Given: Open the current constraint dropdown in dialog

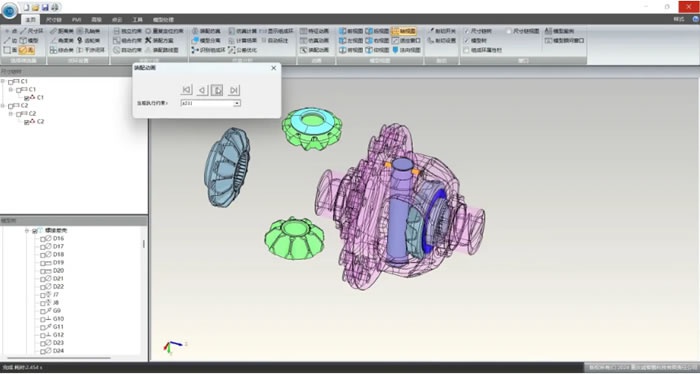Looking at the screenshot, I should pyautogui.click(x=238, y=103).
